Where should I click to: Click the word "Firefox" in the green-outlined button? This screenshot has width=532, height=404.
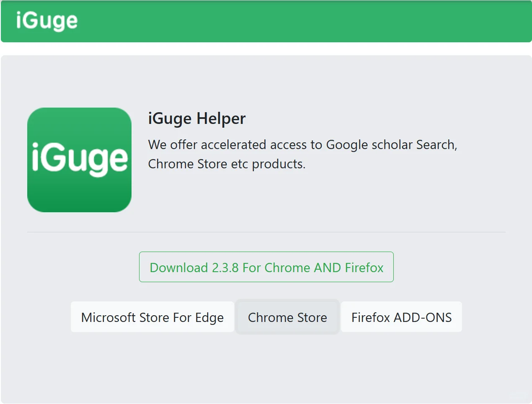(x=364, y=268)
